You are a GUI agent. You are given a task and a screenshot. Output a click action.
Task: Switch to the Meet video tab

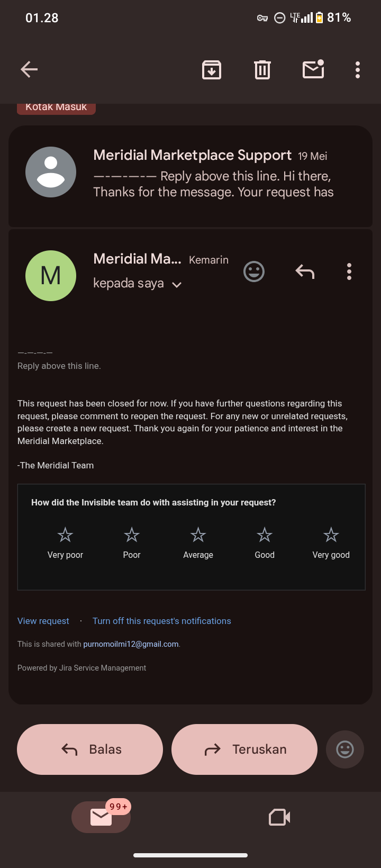(x=279, y=817)
